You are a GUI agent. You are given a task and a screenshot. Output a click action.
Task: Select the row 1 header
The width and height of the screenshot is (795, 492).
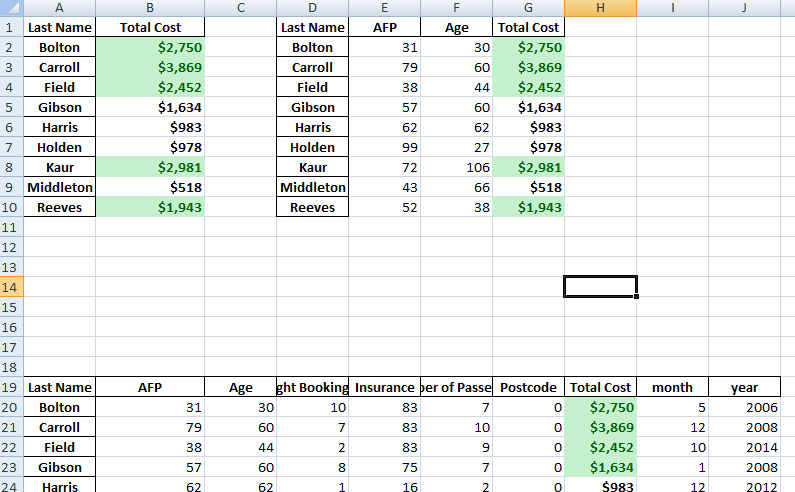[10, 27]
